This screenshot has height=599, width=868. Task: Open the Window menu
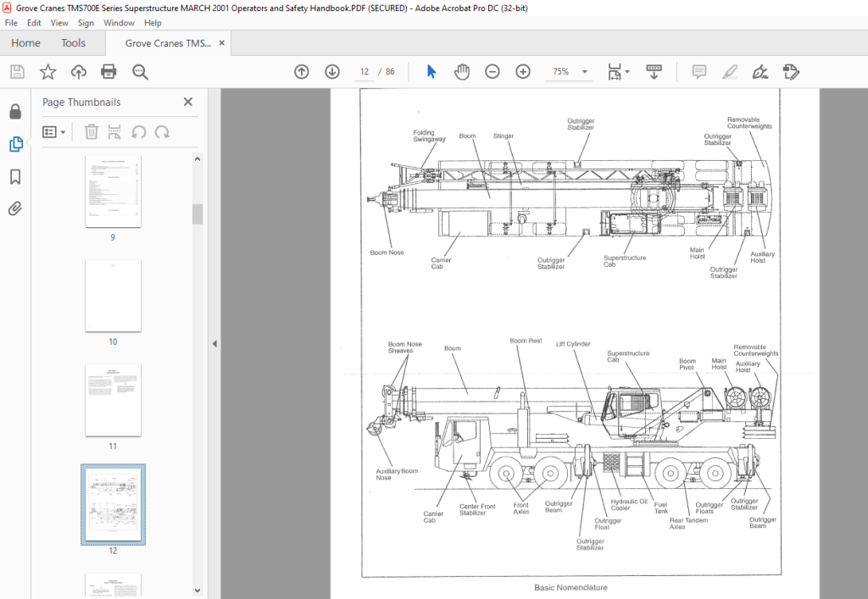(119, 23)
